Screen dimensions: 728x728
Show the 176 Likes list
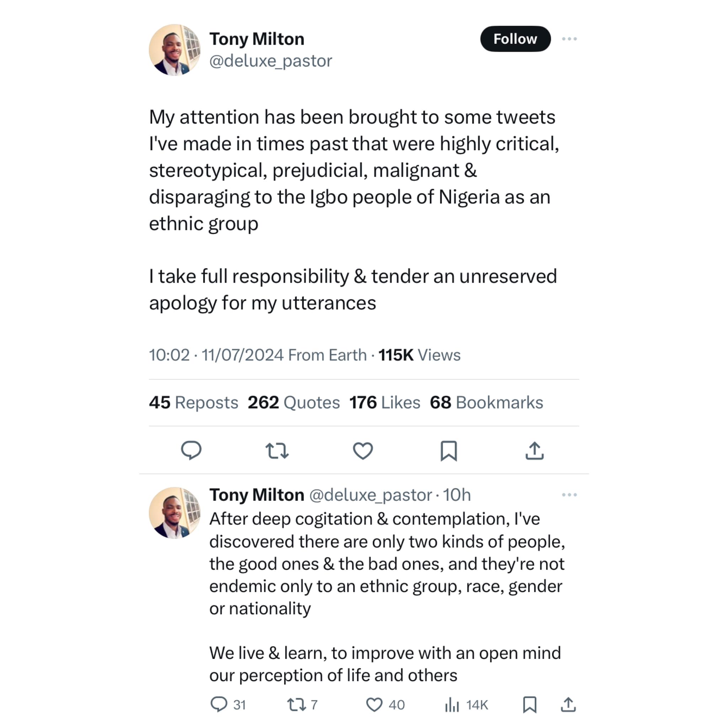(385, 402)
